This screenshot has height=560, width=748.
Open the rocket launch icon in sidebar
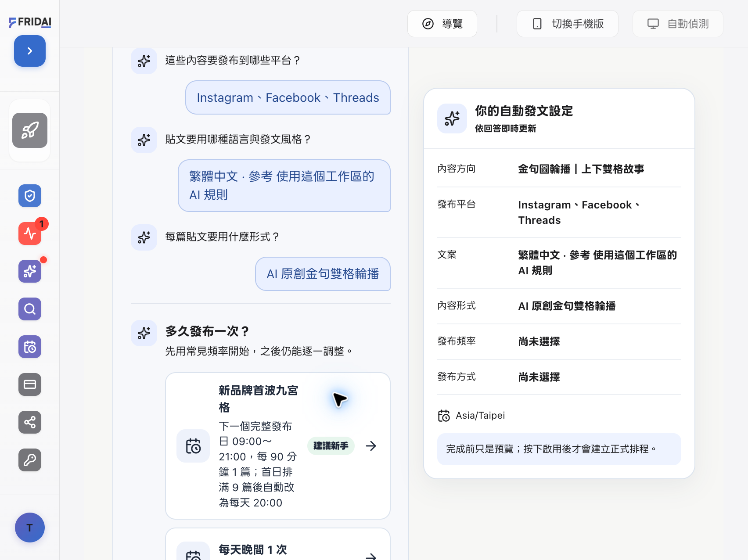pyautogui.click(x=30, y=130)
